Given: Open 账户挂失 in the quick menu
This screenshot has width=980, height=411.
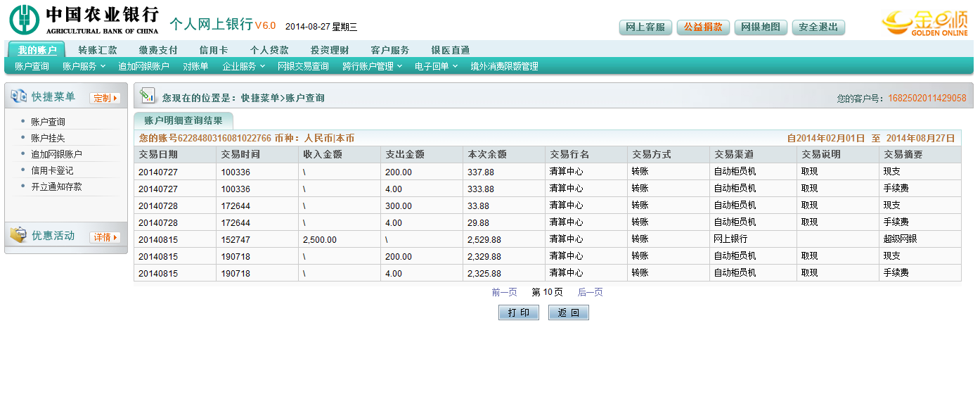Looking at the screenshot, I should click(x=48, y=138).
